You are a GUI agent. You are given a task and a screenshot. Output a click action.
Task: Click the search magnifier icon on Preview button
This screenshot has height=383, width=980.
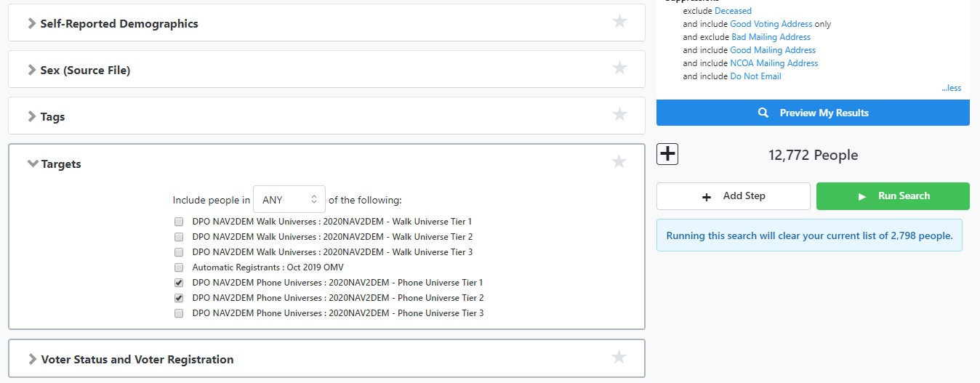(x=763, y=113)
